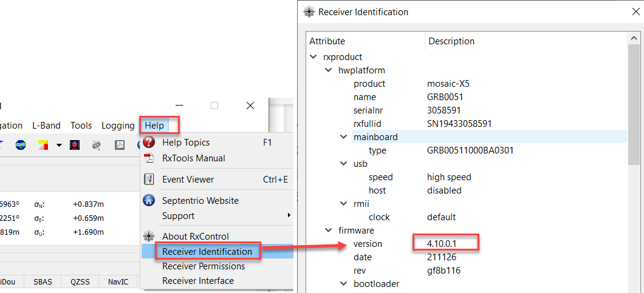Click the yellow-red square toolbar icon
Viewport: 644px width, 293px height.
pyautogui.click(x=43, y=144)
